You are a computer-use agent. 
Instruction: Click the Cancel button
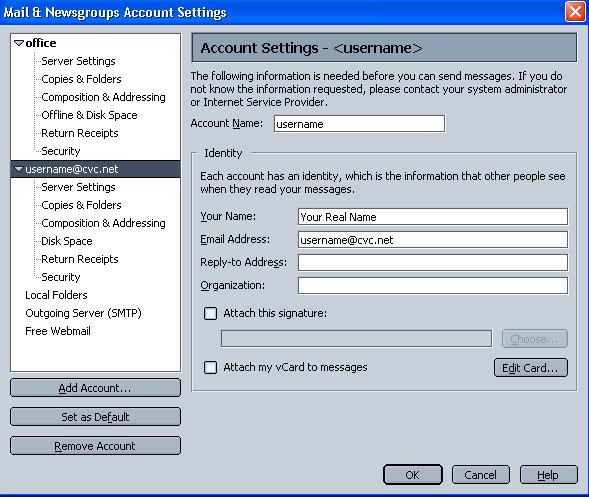[x=481, y=475]
